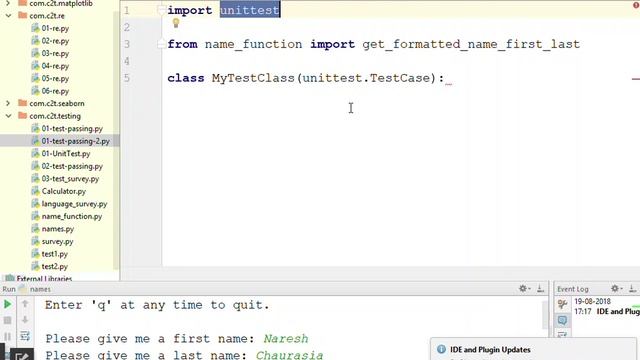Click the info icon in updates notification

(441, 349)
